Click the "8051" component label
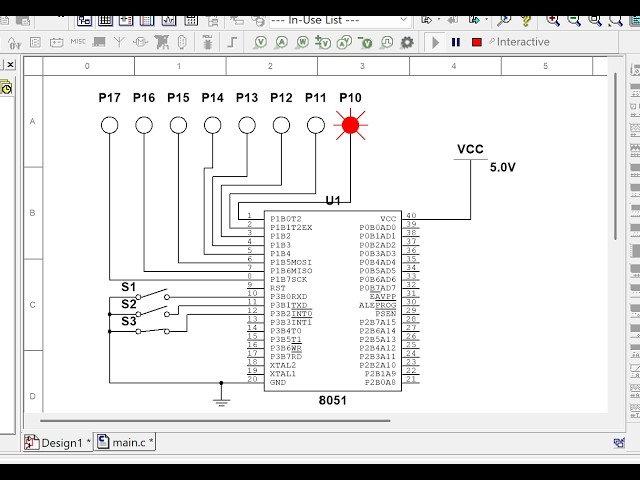The height and width of the screenshot is (480, 640). pos(333,400)
